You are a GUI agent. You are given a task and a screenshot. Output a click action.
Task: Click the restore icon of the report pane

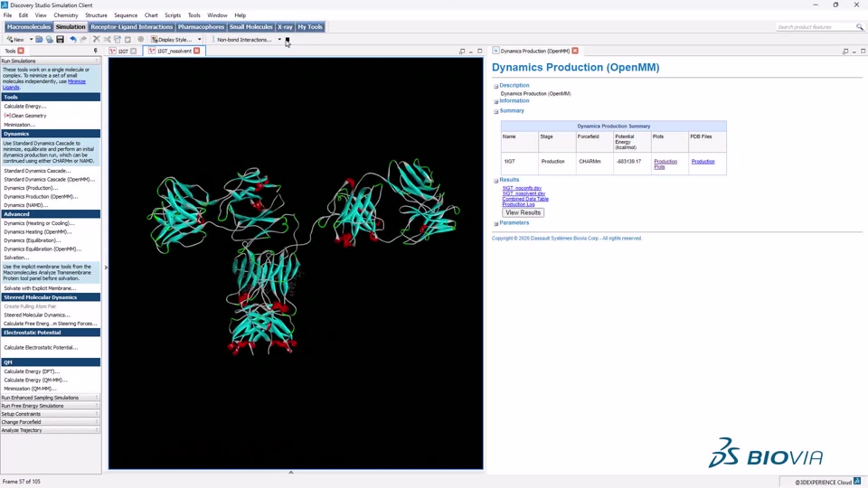point(845,51)
